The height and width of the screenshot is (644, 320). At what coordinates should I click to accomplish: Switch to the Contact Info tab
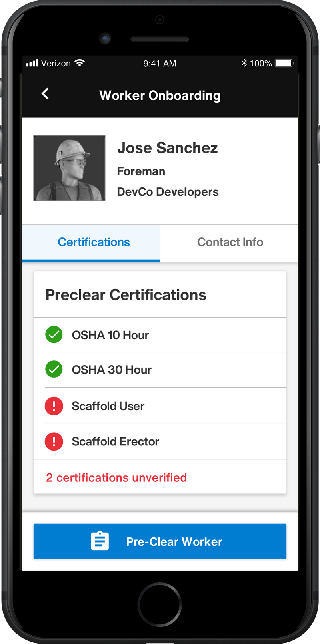click(230, 242)
